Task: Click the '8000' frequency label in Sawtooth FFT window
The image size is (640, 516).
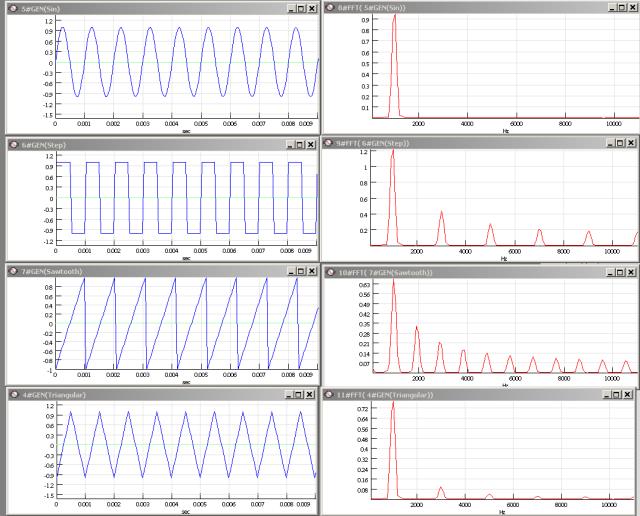Action: click(x=564, y=378)
